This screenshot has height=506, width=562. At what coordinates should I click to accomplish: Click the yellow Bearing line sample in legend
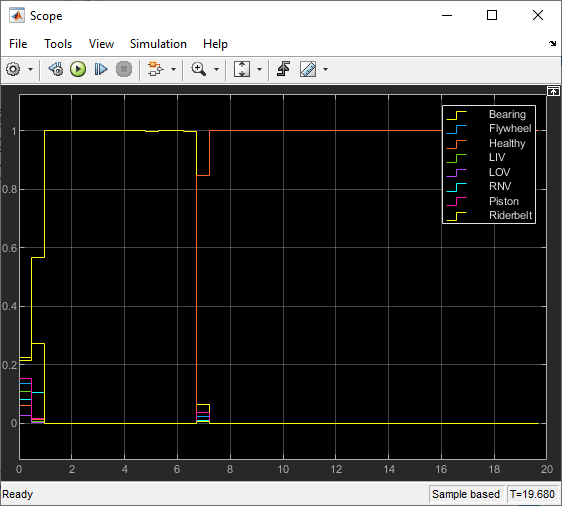pos(456,115)
